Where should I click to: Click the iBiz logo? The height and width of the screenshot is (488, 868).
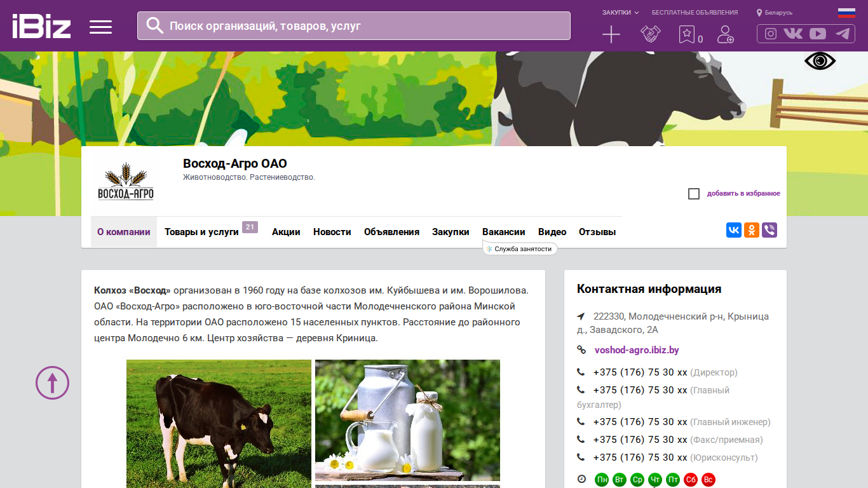pyautogui.click(x=41, y=26)
